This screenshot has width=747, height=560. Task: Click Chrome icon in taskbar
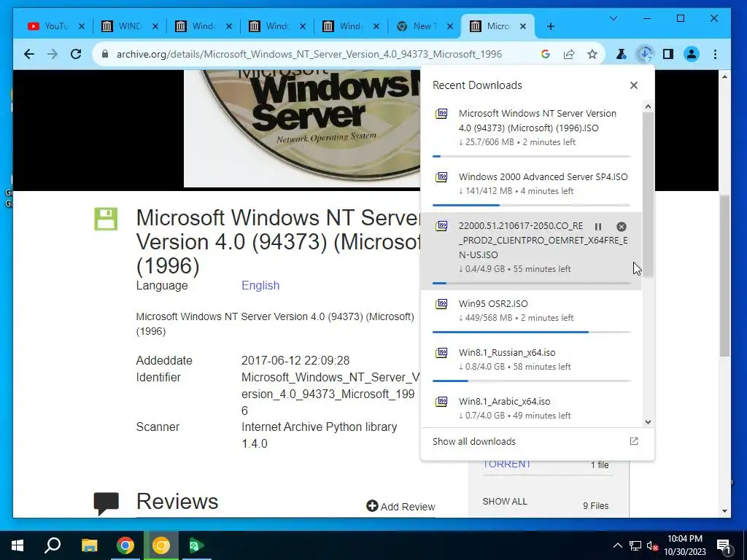(125, 545)
